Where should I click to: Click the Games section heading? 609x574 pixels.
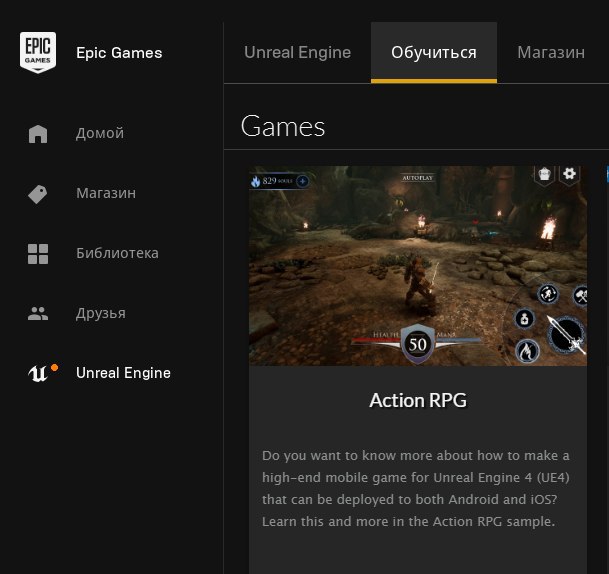pyautogui.click(x=283, y=126)
